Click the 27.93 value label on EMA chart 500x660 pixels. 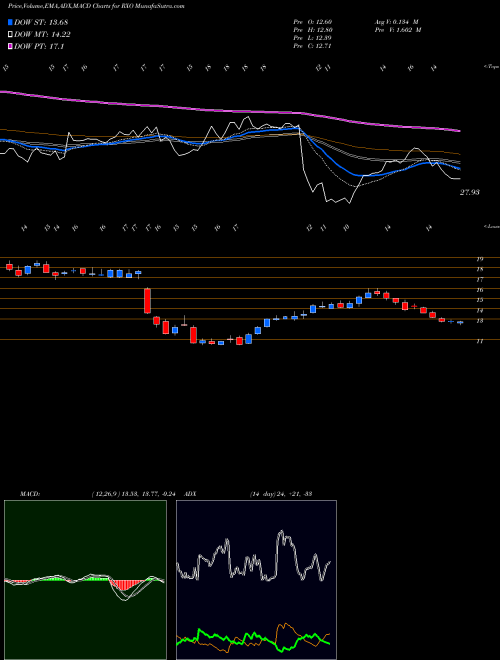point(470,192)
